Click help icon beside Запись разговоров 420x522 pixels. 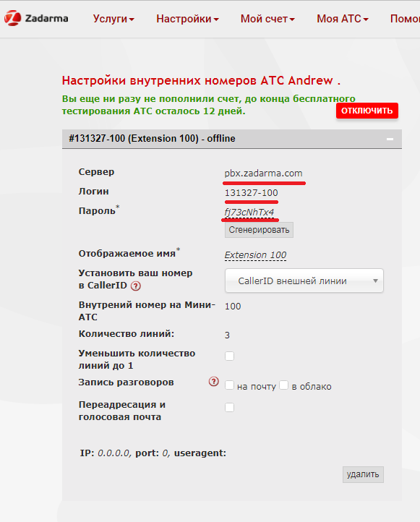[214, 382]
